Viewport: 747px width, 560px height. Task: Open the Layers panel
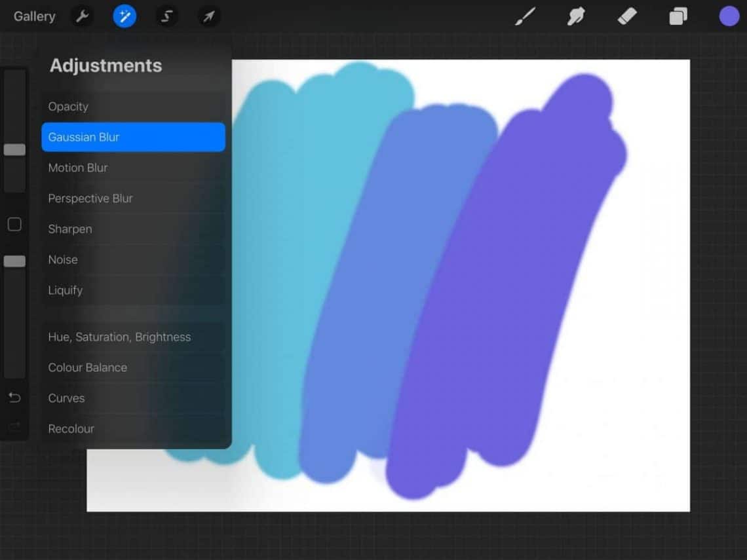coord(678,16)
